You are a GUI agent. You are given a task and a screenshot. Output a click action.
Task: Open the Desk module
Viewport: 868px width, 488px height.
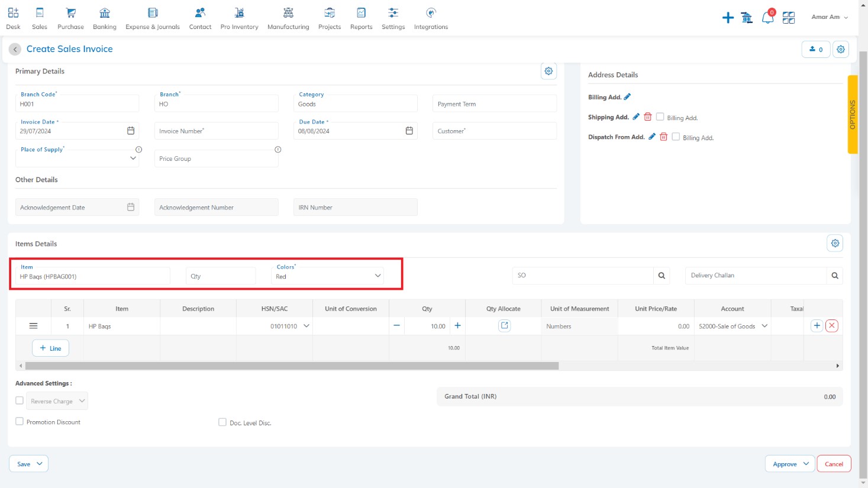[13, 18]
